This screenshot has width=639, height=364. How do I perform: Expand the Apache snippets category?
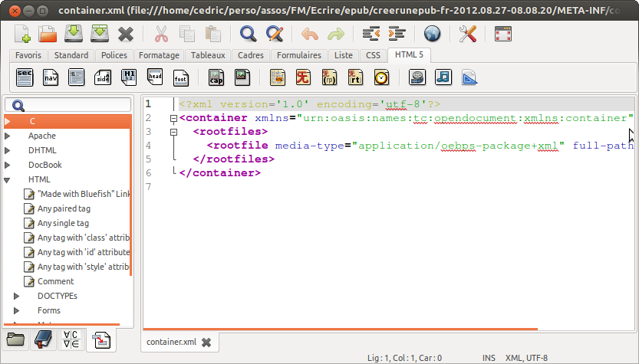click(8, 136)
